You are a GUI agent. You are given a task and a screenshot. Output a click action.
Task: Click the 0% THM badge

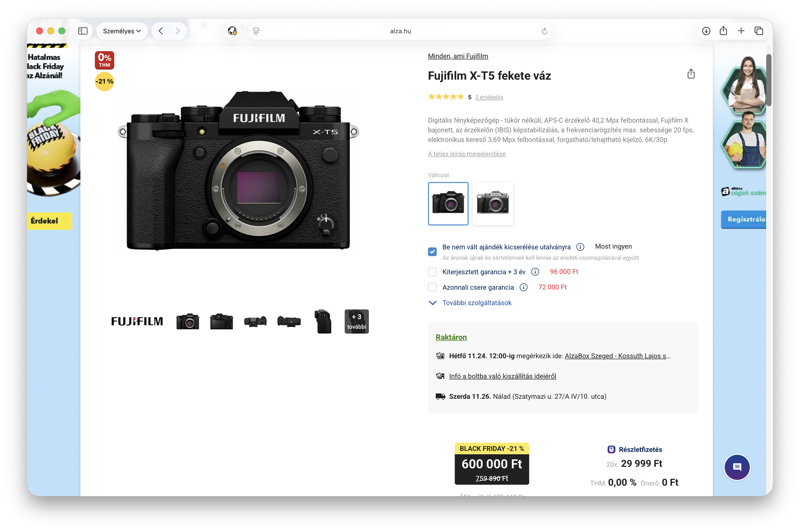(x=105, y=60)
